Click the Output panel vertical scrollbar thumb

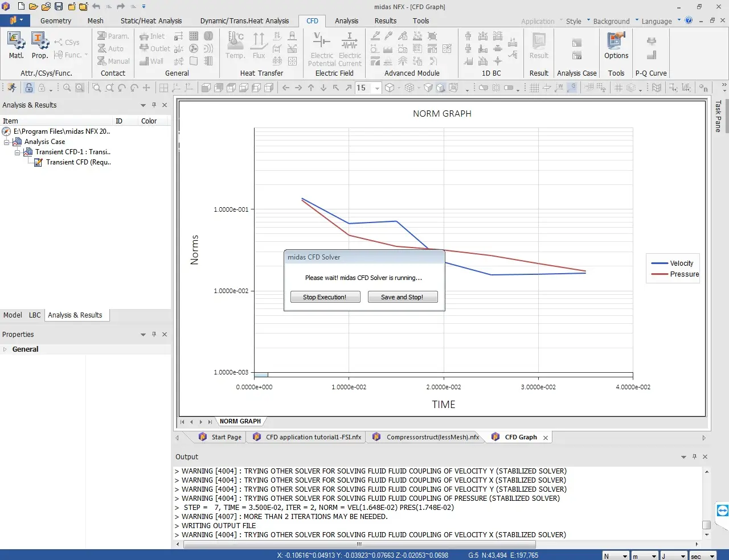coord(707,525)
